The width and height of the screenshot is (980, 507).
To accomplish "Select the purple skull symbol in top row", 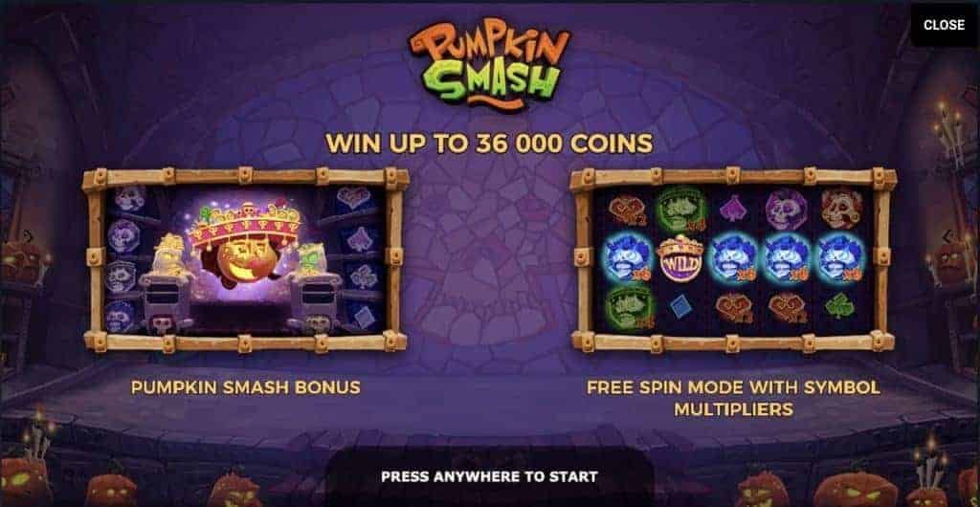I will tap(787, 209).
